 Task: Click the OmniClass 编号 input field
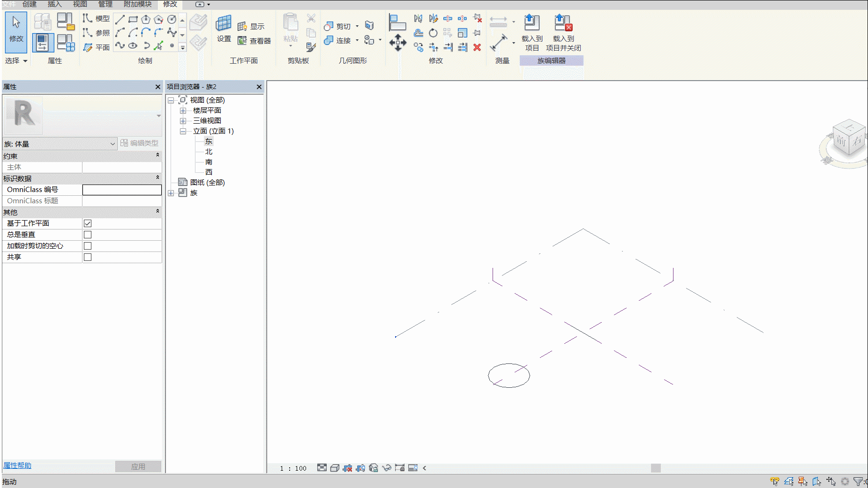point(122,190)
